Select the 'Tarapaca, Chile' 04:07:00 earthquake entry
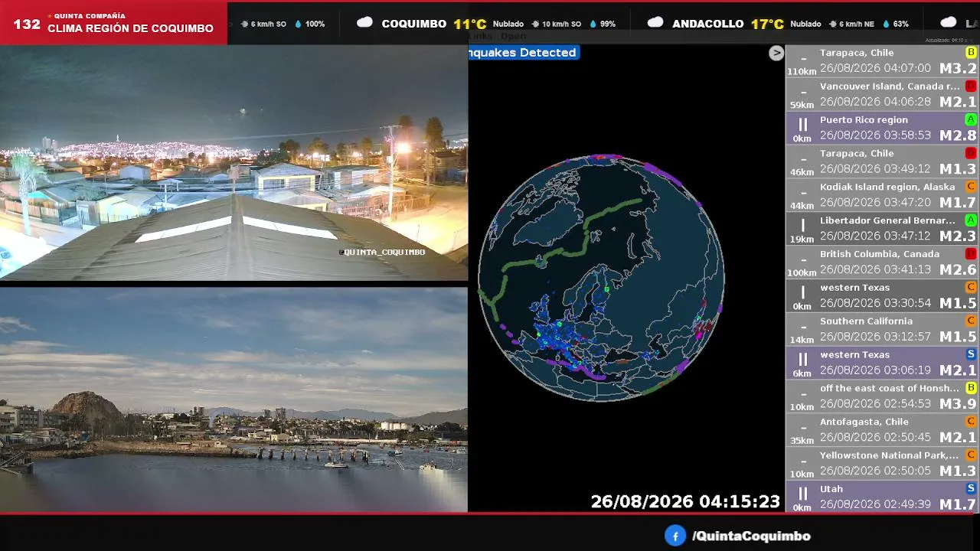Image resolution: width=980 pixels, height=551 pixels. 882,60
